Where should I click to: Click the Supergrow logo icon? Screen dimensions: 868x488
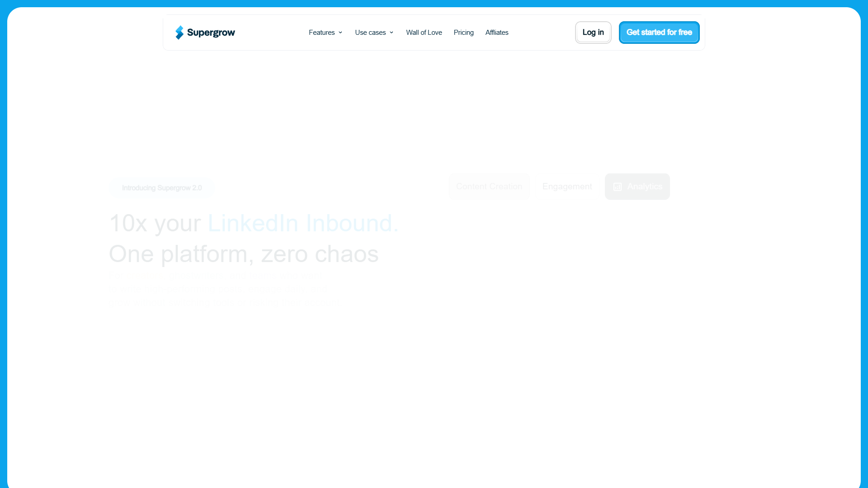pyautogui.click(x=179, y=33)
